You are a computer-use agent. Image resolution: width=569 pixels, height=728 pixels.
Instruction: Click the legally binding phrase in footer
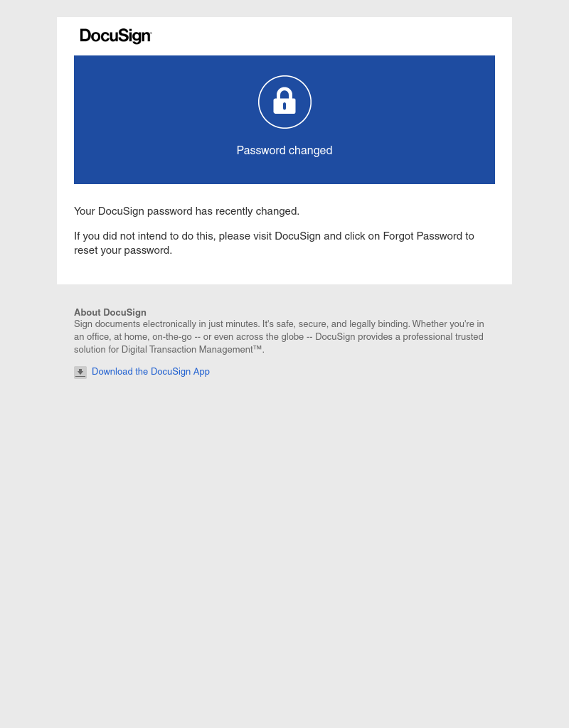click(x=380, y=324)
